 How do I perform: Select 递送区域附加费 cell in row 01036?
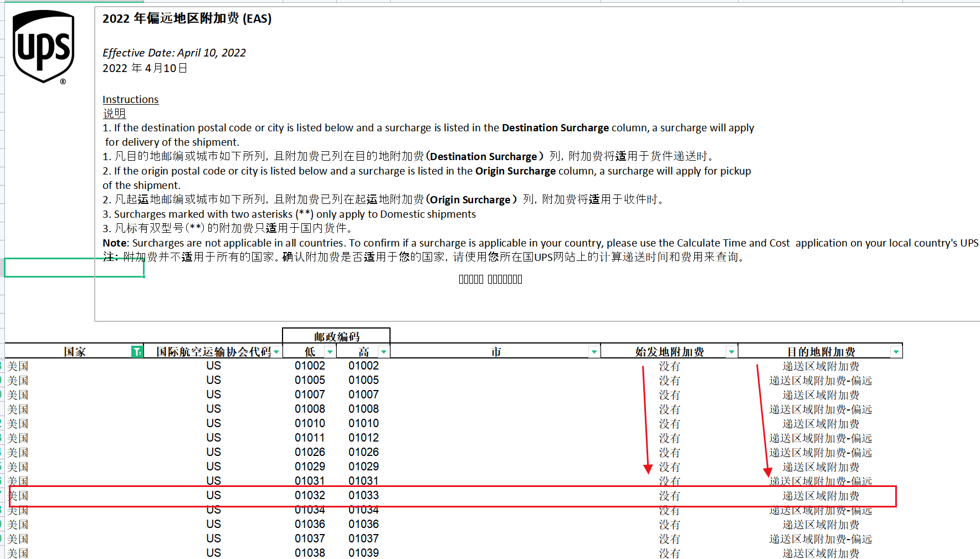click(x=820, y=525)
